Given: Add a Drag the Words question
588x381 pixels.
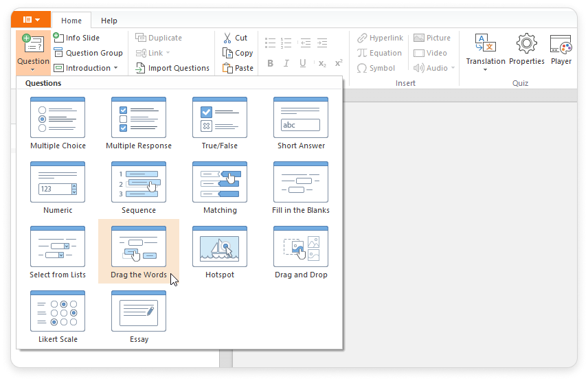Looking at the screenshot, I should 139,252.
